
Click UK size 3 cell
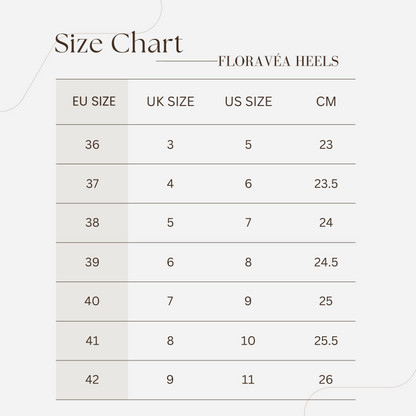(170, 145)
